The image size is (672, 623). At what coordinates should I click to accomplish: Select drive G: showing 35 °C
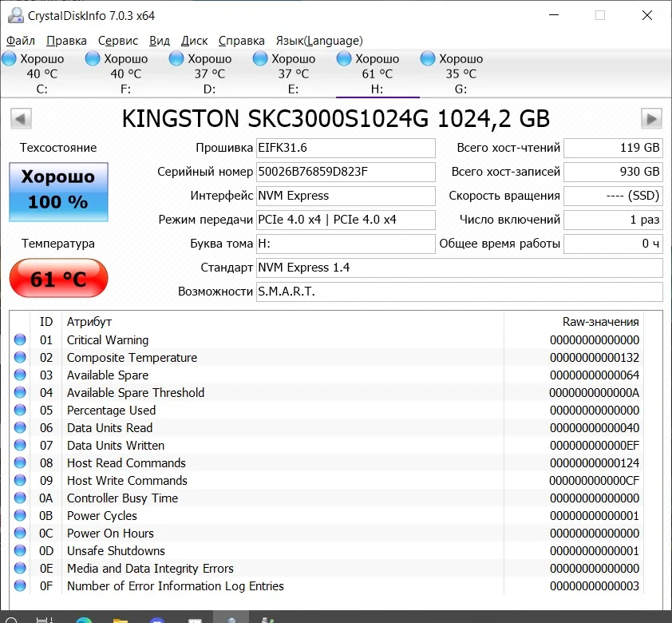(461, 73)
